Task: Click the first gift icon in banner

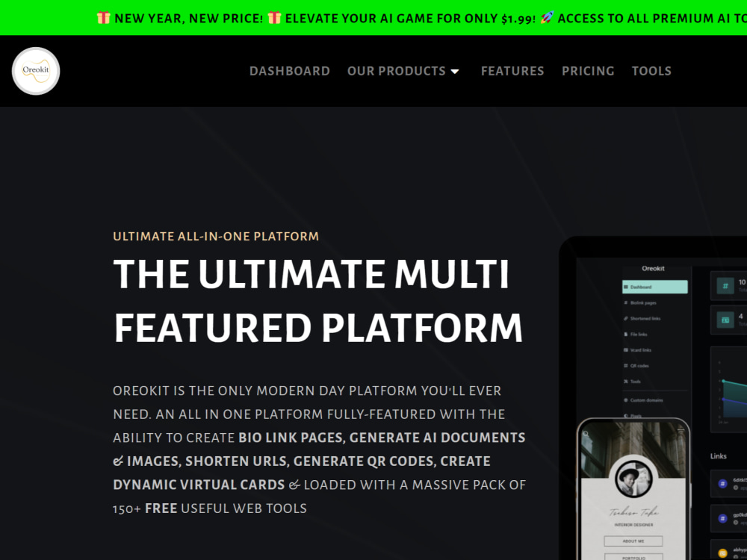Action: pyautogui.click(x=103, y=18)
